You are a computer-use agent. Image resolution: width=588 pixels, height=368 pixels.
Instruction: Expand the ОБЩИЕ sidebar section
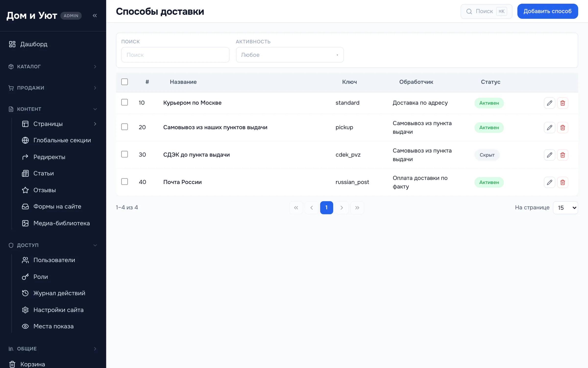pyautogui.click(x=53, y=349)
